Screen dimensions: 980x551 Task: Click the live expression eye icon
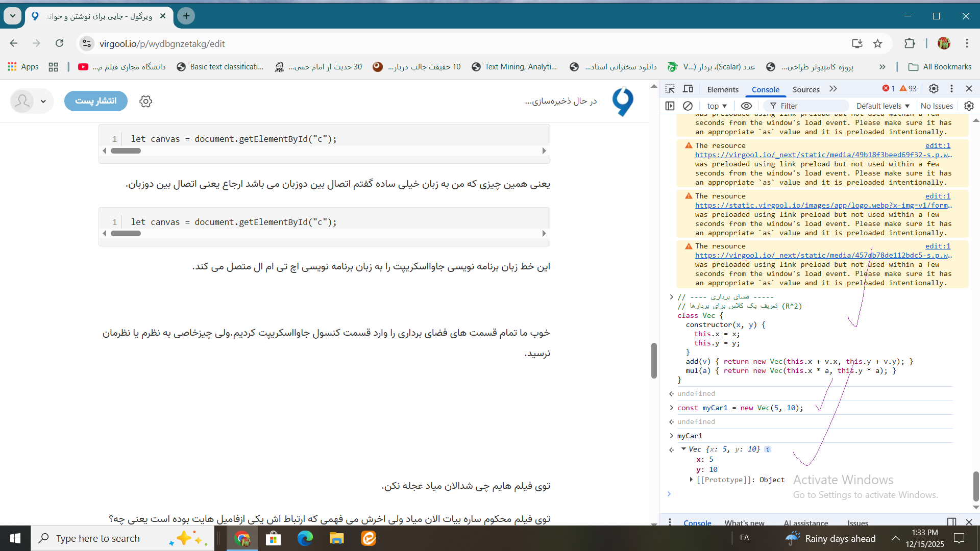[746, 106]
